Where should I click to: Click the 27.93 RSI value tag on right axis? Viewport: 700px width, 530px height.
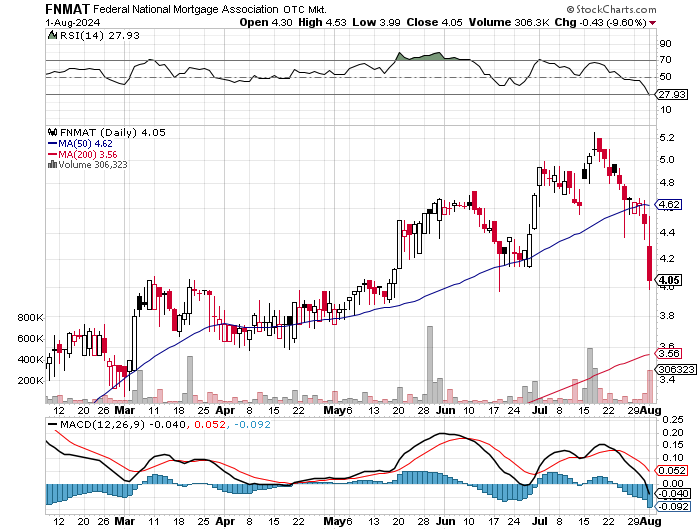pos(673,95)
